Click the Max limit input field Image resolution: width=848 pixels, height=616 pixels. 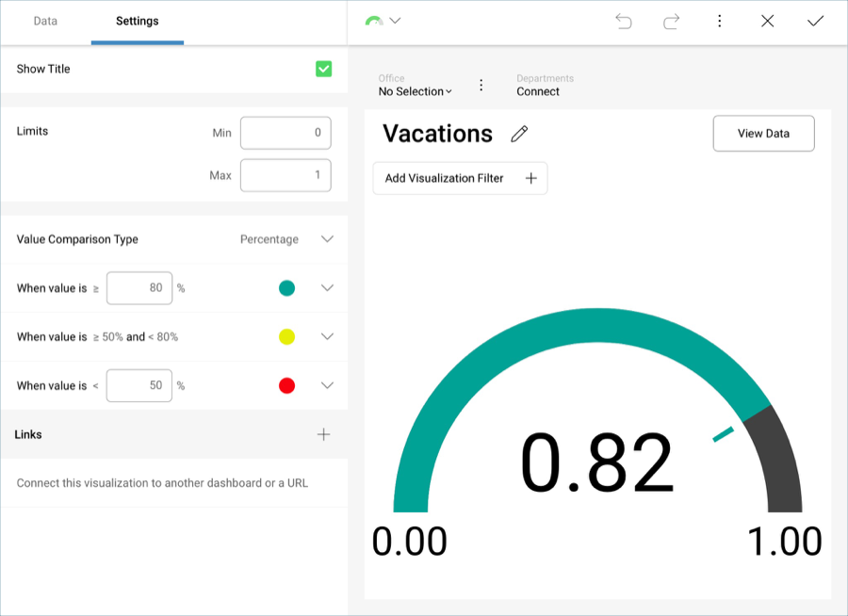(x=285, y=175)
